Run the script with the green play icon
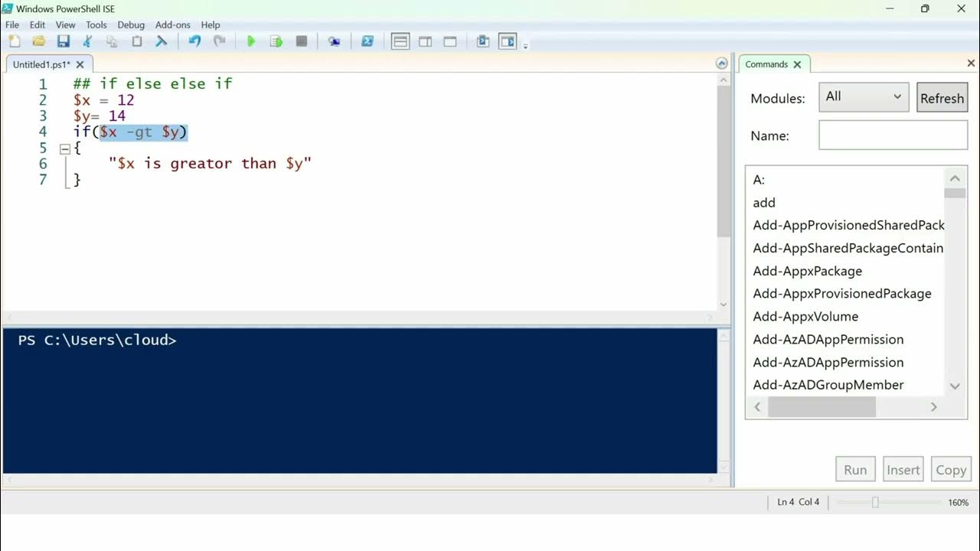 click(x=251, y=41)
